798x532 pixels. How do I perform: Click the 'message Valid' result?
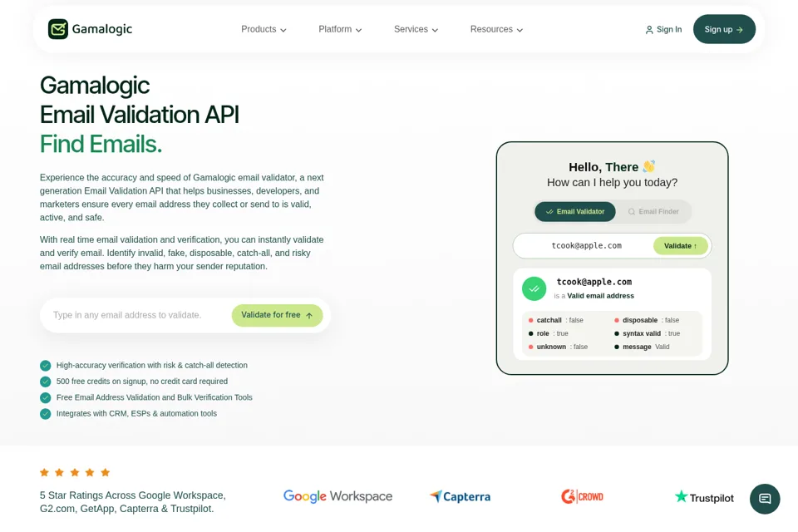click(642, 347)
